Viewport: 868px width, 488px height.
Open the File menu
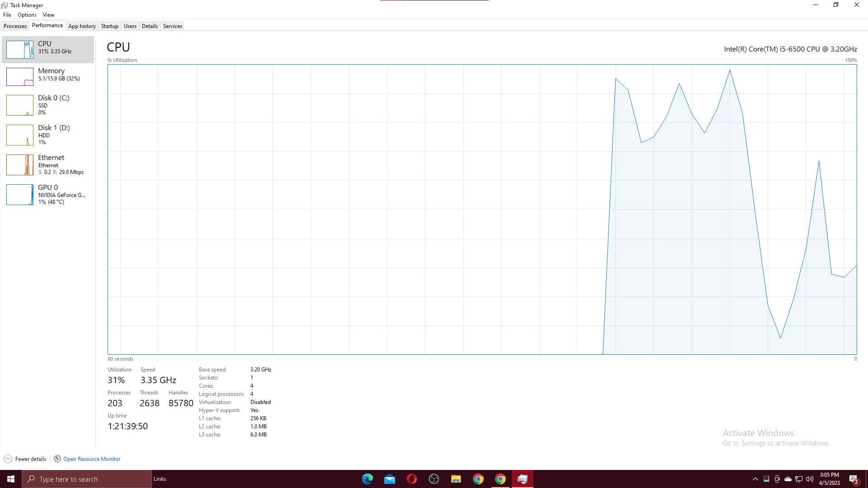pyautogui.click(x=7, y=15)
